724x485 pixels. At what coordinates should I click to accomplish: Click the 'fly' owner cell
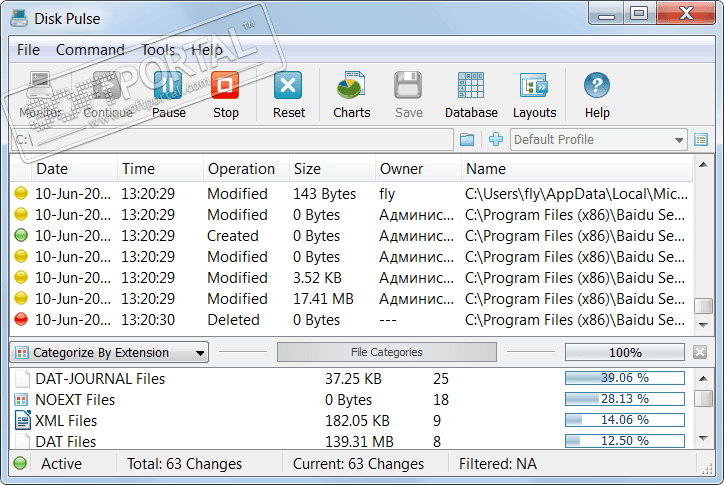point(387,194)
